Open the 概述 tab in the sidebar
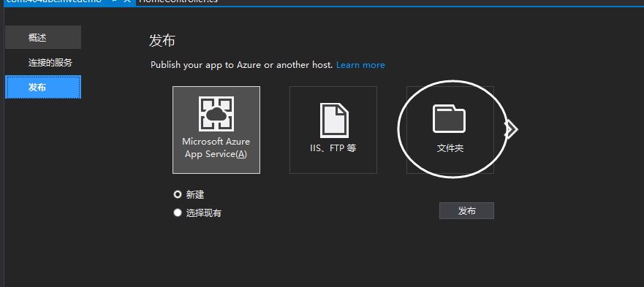This screenshot has height=287, width=644. (x=43, y=37)
